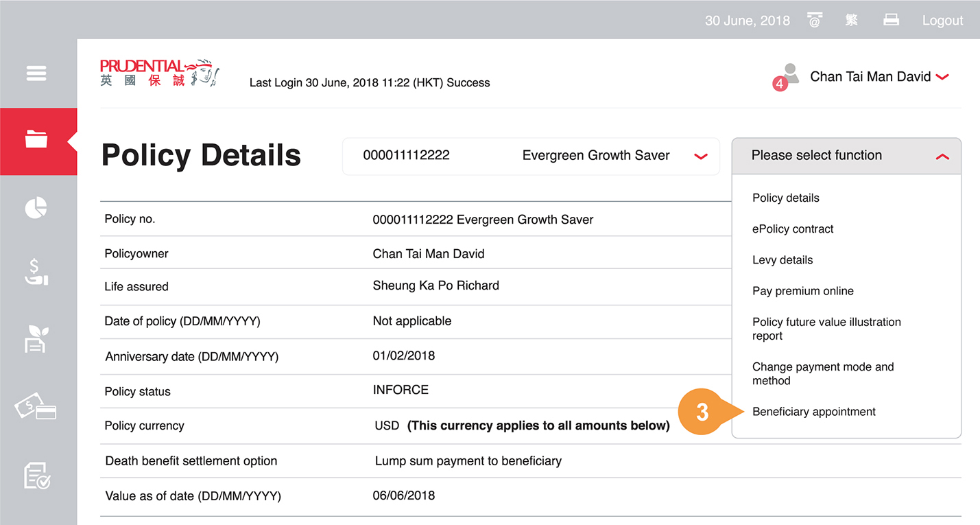The image size is (980, 525).
Task: Choose Pay premium online option
Action: coord(803,291)
